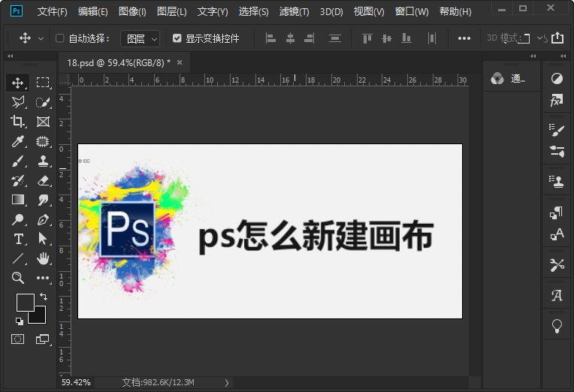Open the 图层(L) menu
The height and width of the screenshot is (392, 574).
point(172,12)
